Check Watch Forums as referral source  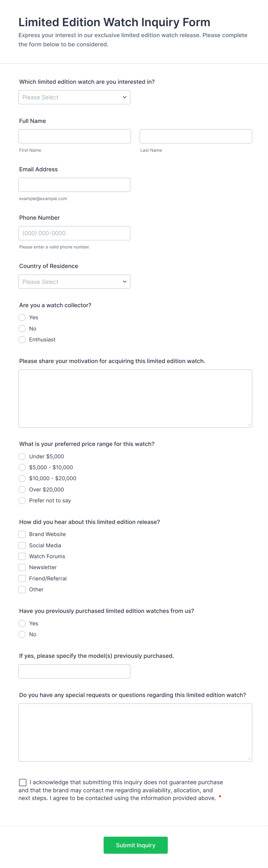[22, 556]
